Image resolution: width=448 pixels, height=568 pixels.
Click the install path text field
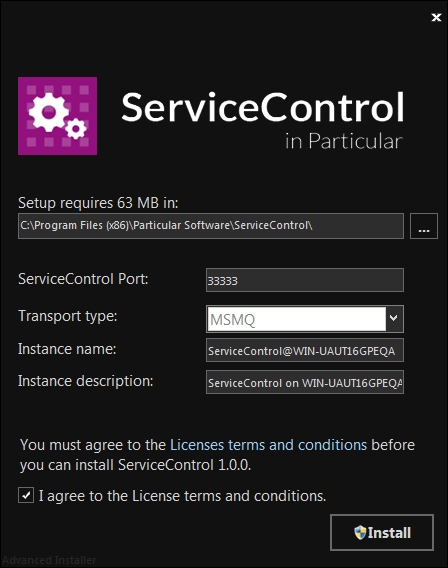pyautogui.click(x=211, y=226)
